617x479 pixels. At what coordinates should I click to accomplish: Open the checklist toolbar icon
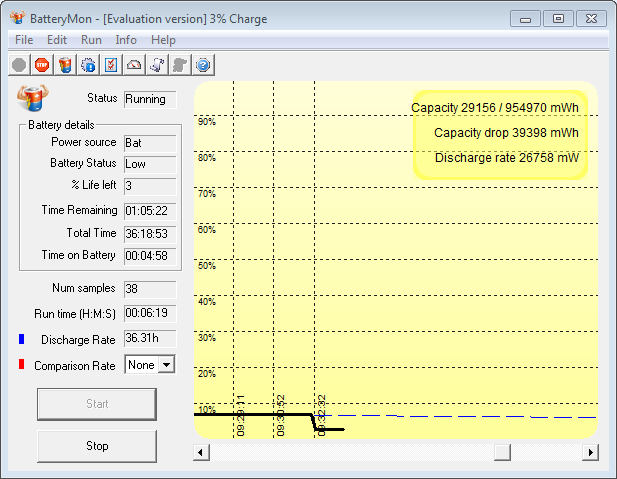111,65
